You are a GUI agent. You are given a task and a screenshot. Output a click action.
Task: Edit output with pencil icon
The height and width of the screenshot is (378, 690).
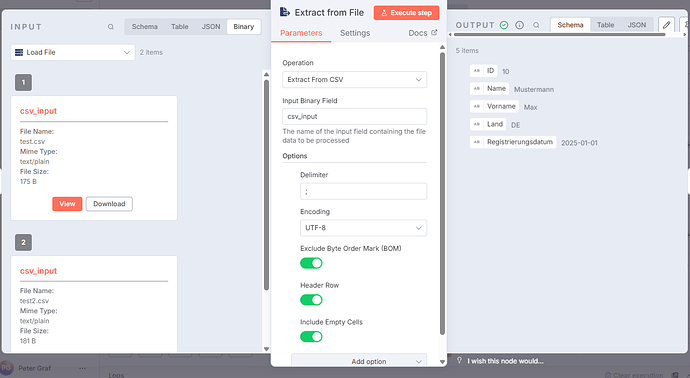(x=666, y=25)
